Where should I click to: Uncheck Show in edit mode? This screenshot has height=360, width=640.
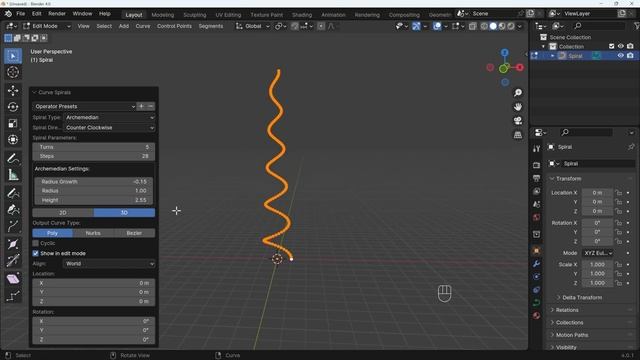(x=36, y=253)
